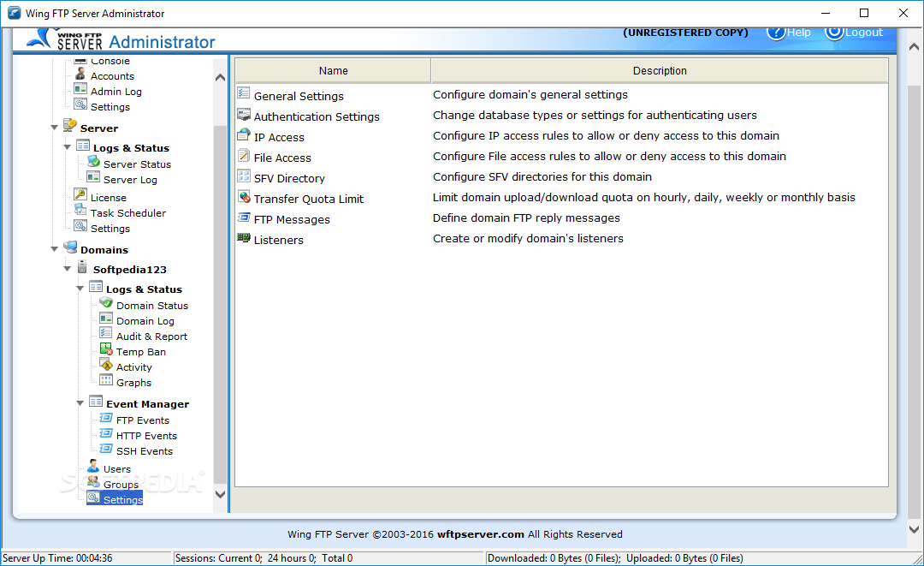Click the Name column header
The height and width of the screenshot is (566, 924).
click(x=333, y=71)
